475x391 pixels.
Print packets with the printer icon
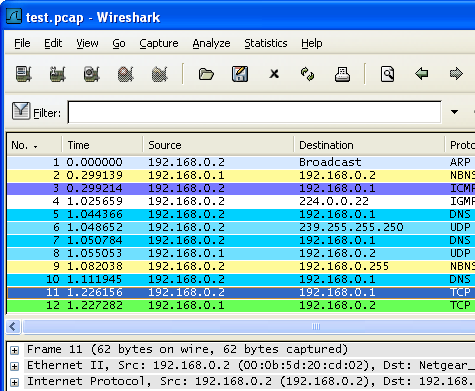pos(342,74)
